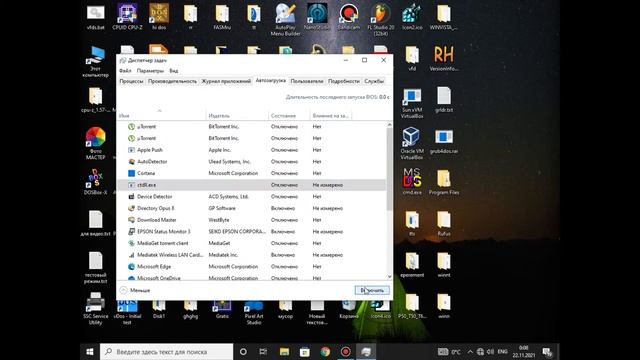Image resolution: width=640 pixels, height=360 pixels.
Task: Open the DOSBox-X desktop shortcut
Action: 95,182
